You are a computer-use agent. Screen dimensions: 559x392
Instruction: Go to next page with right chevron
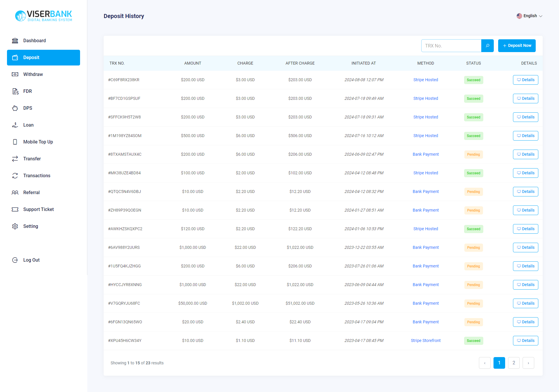pos(528,363)
